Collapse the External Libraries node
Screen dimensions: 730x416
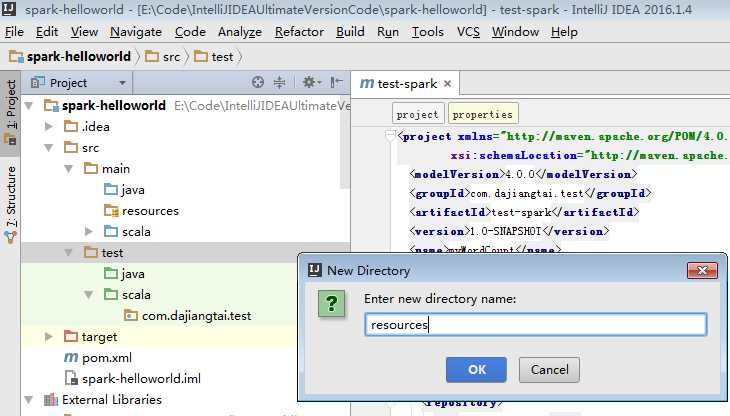pyautogui.click(x=29, y=399)
